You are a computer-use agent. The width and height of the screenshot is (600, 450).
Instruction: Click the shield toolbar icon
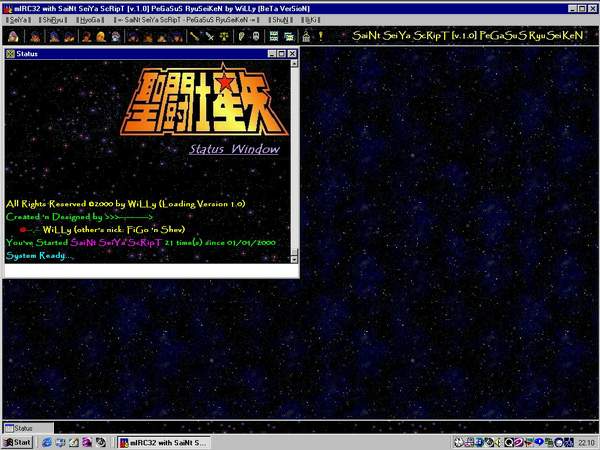[241, 37]
